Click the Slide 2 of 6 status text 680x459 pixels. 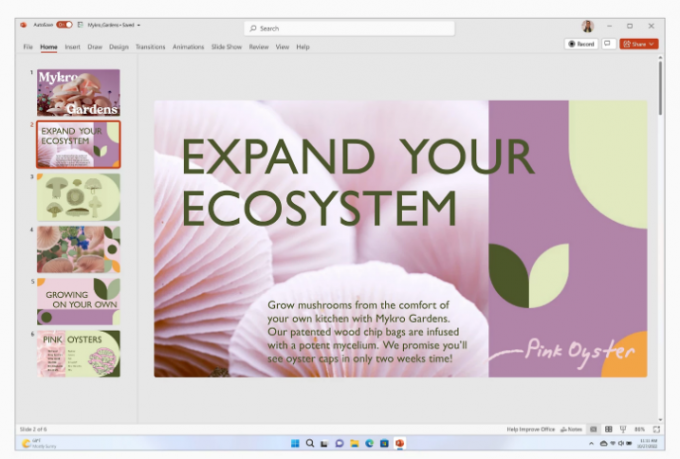point(33,429)
